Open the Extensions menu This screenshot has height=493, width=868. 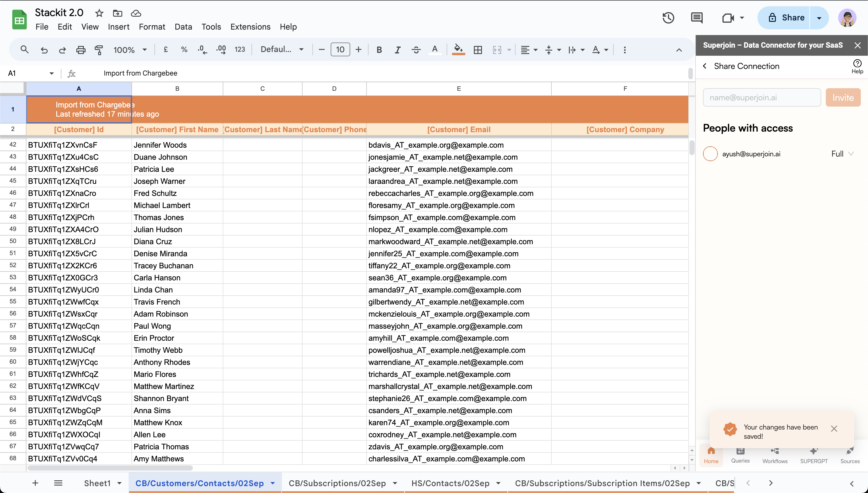click(250, 27)
